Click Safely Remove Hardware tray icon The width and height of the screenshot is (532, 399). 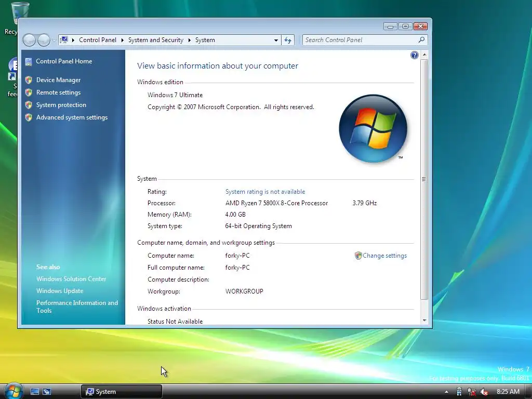pyautogui.click(x=459, y=392)
